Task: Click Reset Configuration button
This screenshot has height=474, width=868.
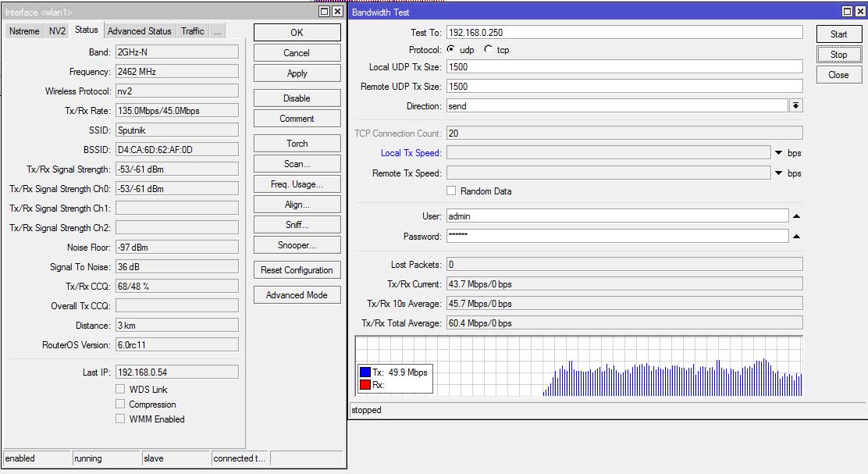Action: click(x=297, y=270)
